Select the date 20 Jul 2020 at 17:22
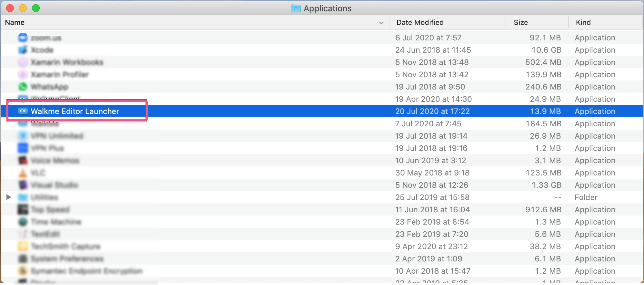The width and height of the screenshot is (644, 285). [x=432, y=111]
